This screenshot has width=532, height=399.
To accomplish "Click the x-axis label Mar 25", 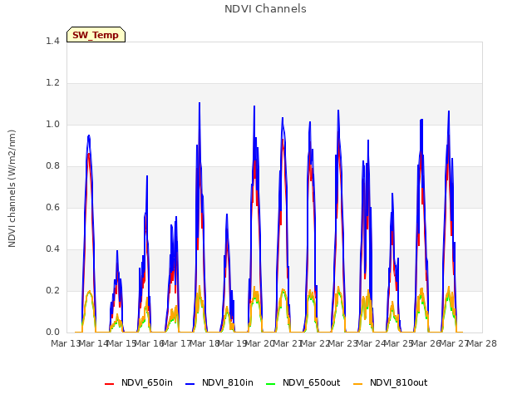I will click(399, 343).
